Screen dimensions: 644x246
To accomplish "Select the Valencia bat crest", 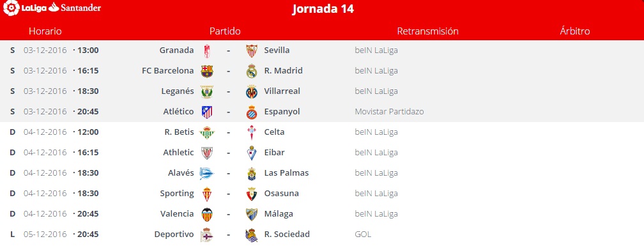I will pyautogui.click(x=207, y=215).
